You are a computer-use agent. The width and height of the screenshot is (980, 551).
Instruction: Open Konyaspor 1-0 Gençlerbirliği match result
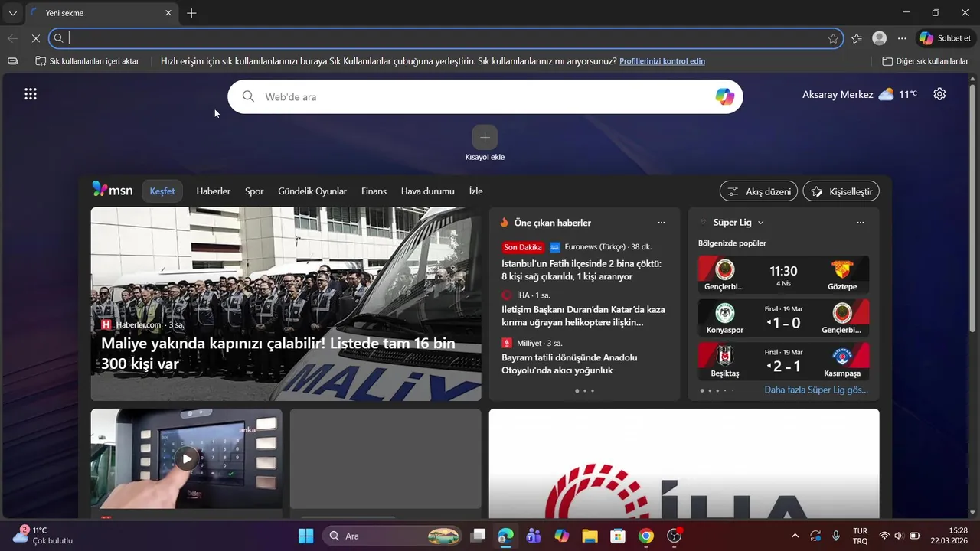(783, 318)
